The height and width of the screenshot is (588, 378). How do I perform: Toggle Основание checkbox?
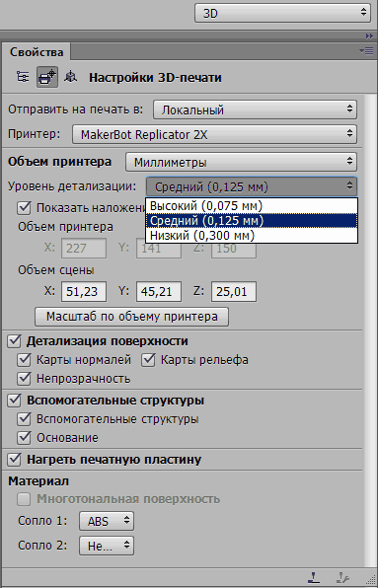(x=24, y=437)
